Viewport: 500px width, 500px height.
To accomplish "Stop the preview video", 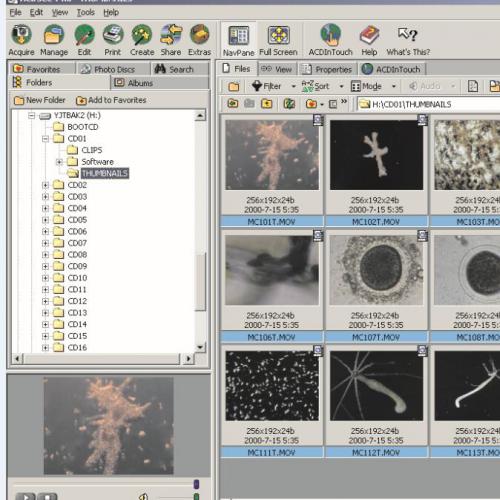I will tap(47, 497).
